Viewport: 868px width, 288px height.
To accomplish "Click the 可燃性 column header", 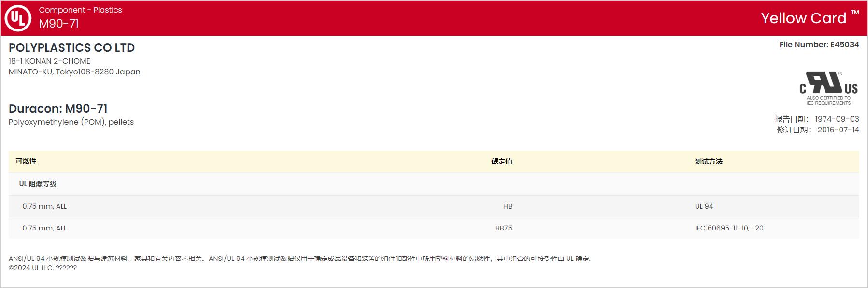I will click(26, 161).
